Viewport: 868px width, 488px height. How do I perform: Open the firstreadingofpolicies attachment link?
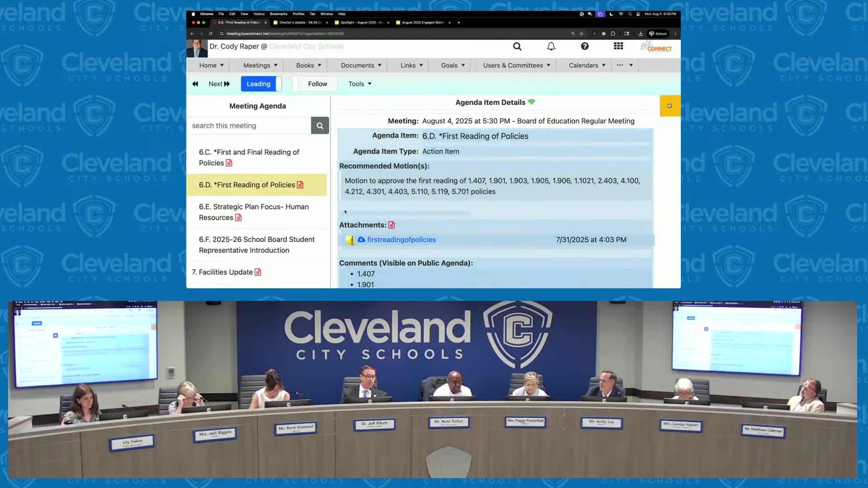(401, 240)
